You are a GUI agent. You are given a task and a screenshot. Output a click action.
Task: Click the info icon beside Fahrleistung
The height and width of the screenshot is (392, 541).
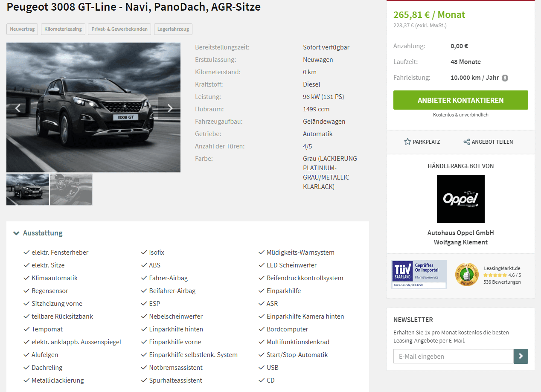(505, 78)
